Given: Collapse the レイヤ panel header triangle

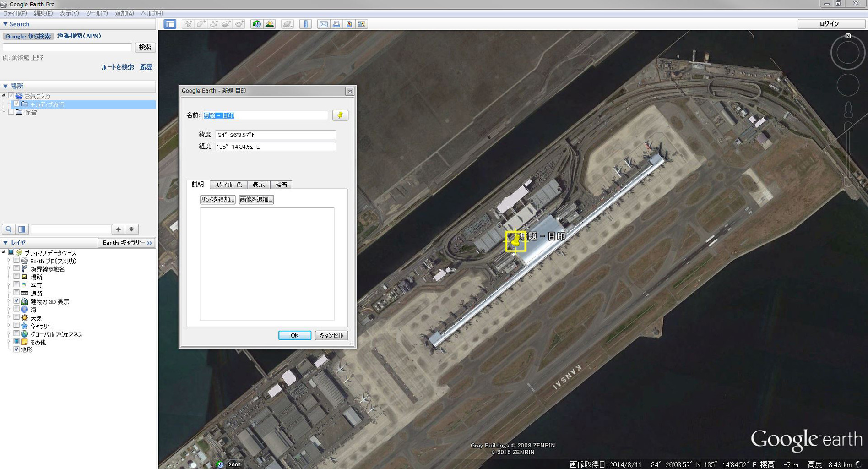Looking at the screenshot, I should click(5, 243).
